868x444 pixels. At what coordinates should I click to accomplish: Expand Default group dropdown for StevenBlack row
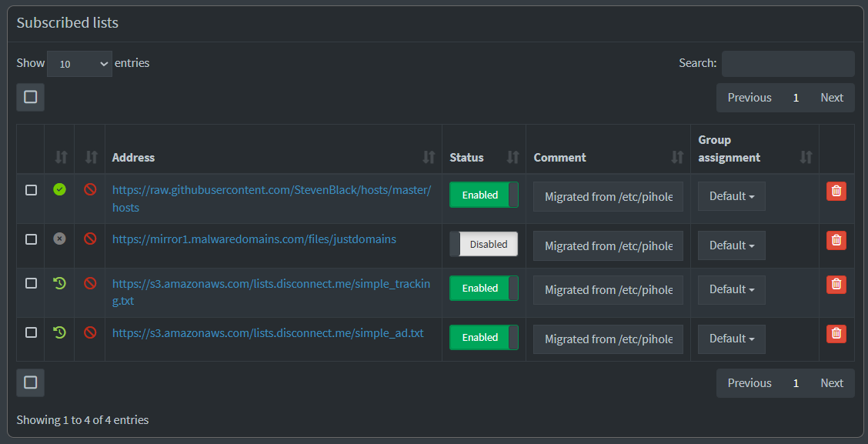pos(731,196)
